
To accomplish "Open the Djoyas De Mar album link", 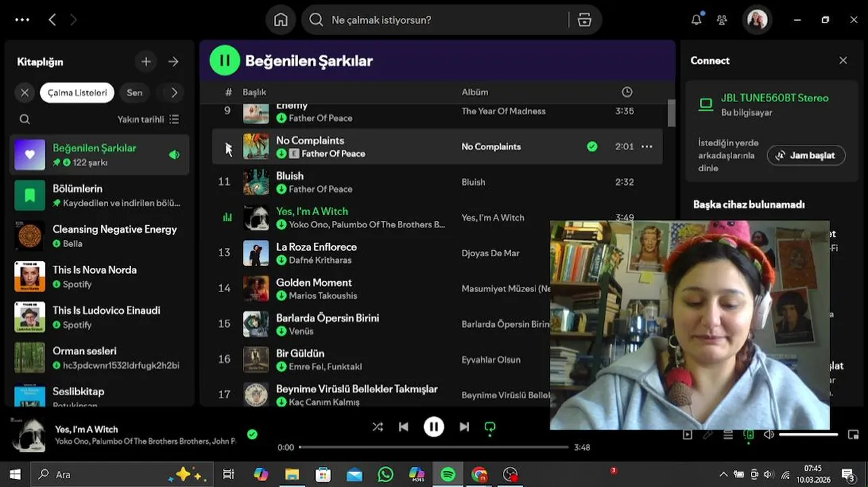I will tap(490, 253).
